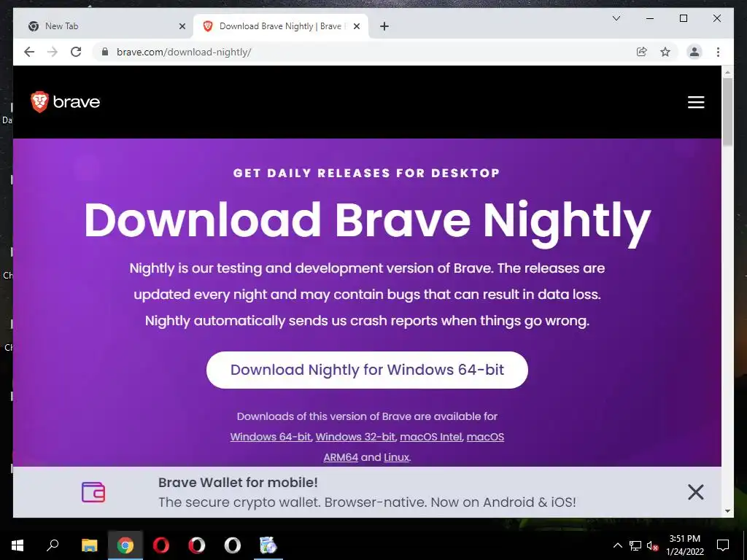747x560 pixels.
Task: Click the muted volume tray icon
Action: coord(652,545)
